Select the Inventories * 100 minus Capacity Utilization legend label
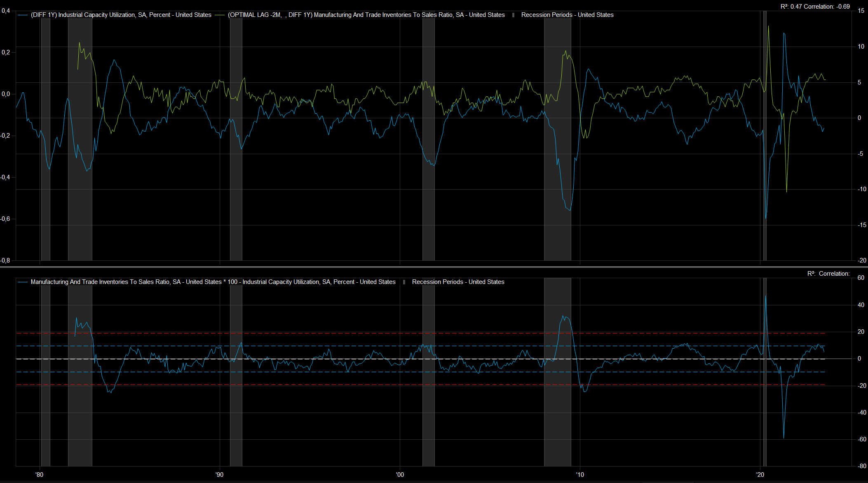 [x=213, y=282]
